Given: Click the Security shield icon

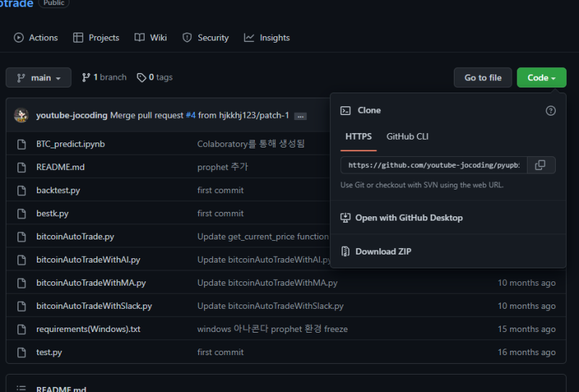Looking at the screenshot, I should [187, 38].
